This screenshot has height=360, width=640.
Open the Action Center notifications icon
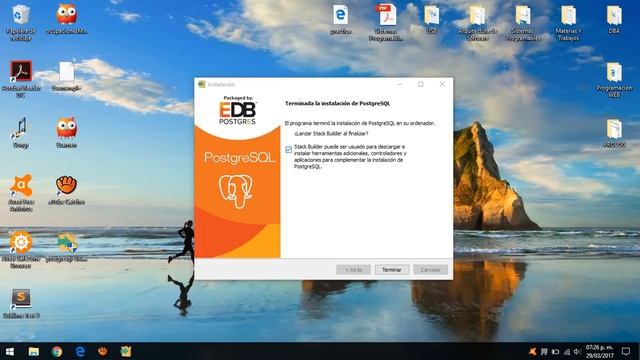coord(626,351)
